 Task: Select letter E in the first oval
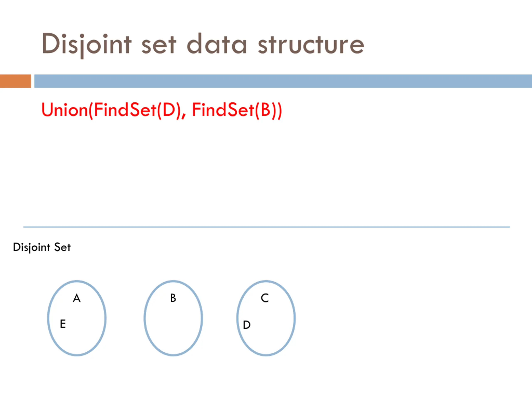[63, 324]
